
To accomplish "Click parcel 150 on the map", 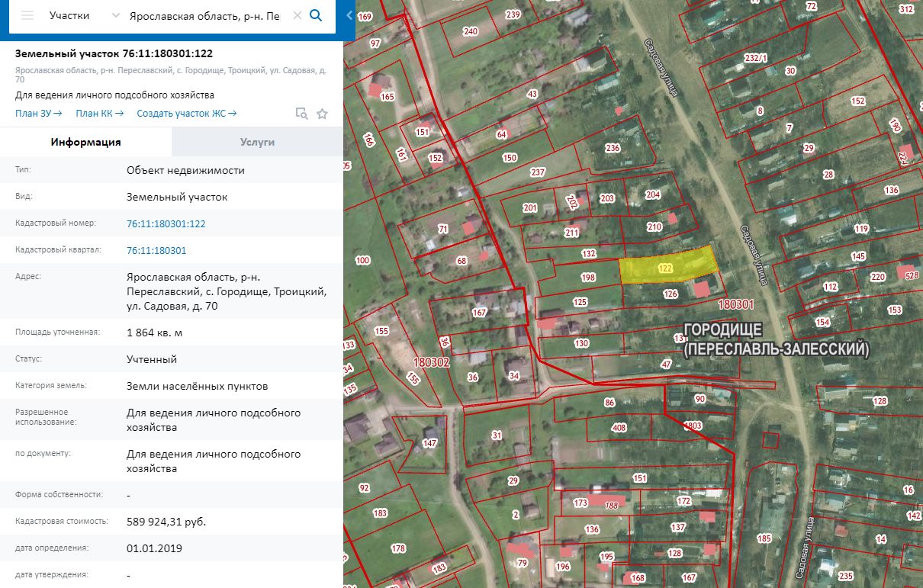I will tap(510, 158).
